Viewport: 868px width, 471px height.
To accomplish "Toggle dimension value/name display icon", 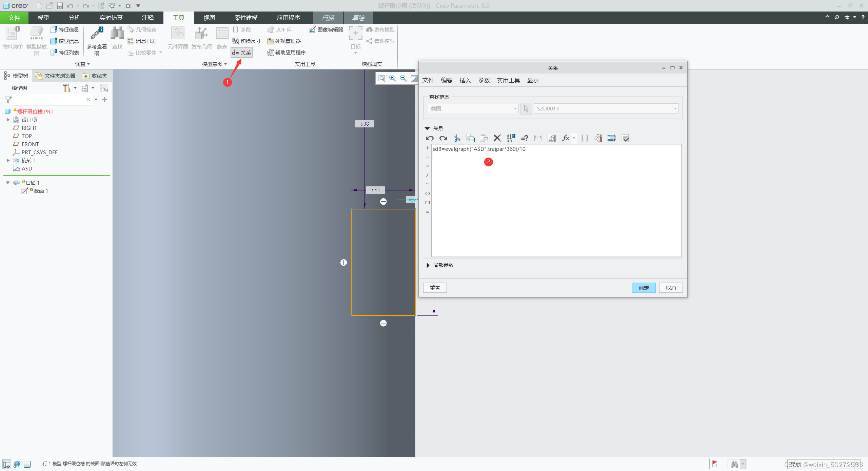I will coord(511,138).
